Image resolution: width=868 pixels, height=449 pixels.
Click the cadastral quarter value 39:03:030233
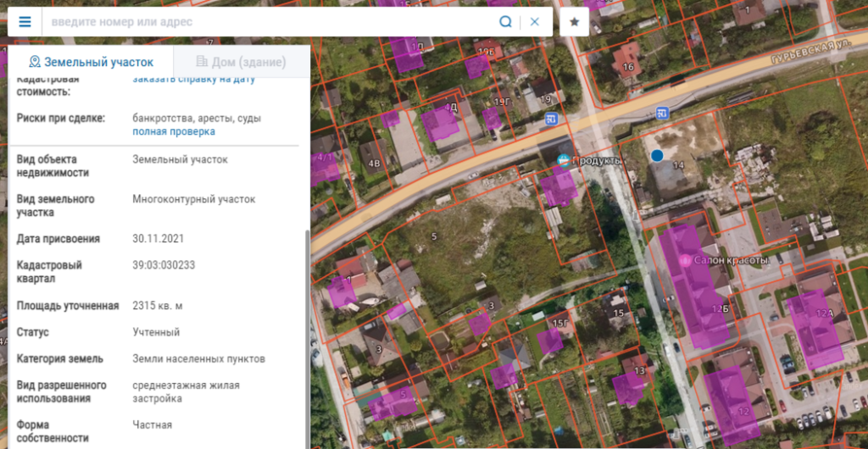164,265
